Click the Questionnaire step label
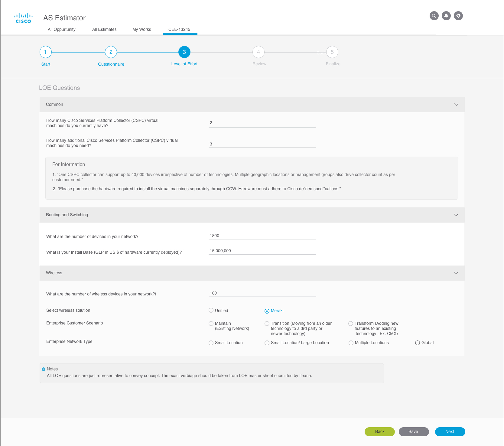Viewport: 504px width, 446px height. coord(111,64)
